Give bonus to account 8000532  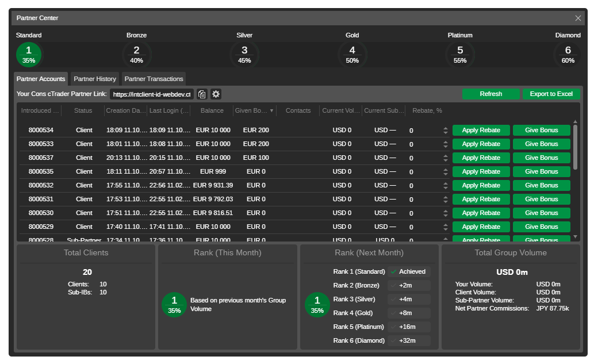541,186
